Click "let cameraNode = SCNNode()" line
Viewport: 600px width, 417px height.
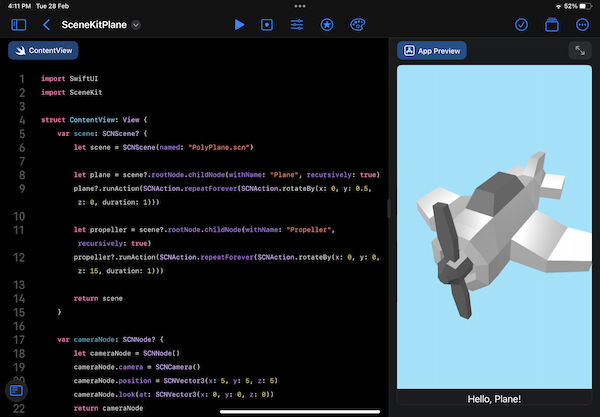(127, 353)
